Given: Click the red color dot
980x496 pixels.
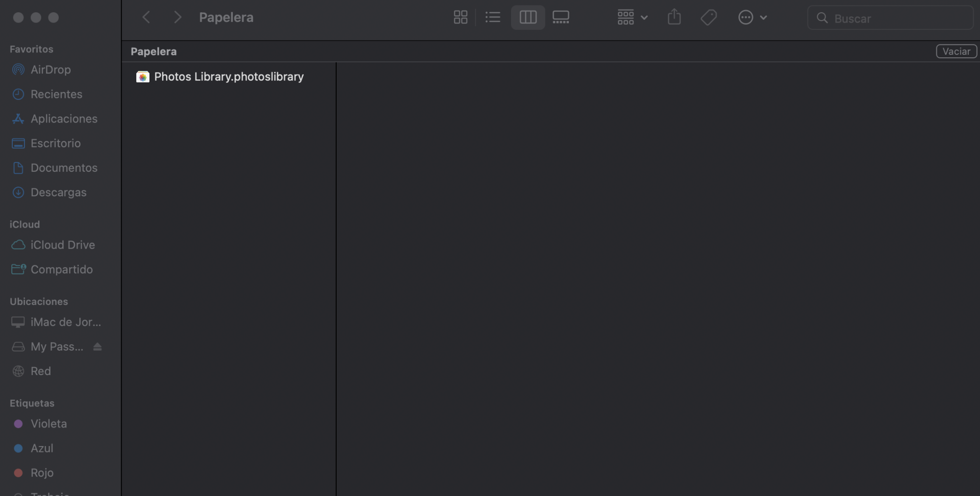Looking at the screenshot, I should (x=18, y=472).
